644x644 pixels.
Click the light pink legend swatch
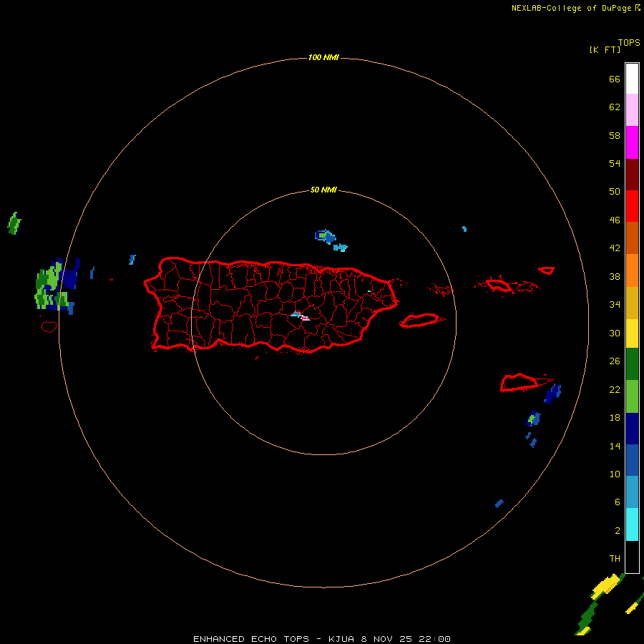click(632, 110)
